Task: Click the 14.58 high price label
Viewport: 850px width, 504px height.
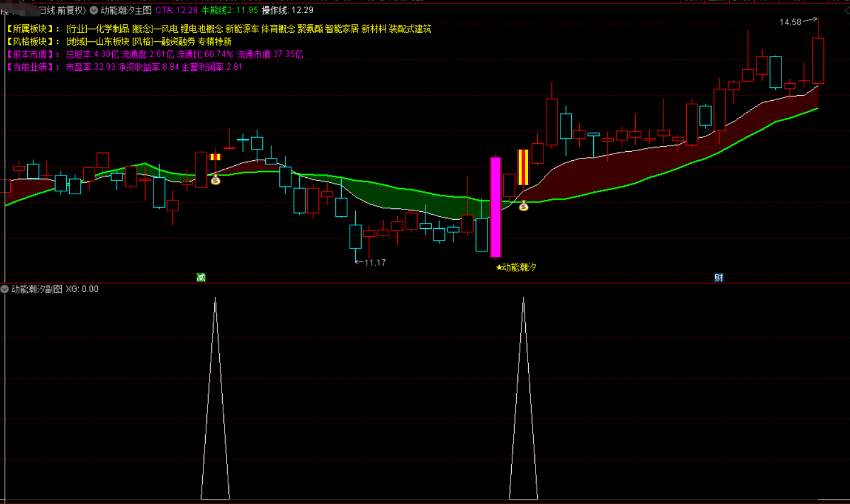Action: point(790,22)
